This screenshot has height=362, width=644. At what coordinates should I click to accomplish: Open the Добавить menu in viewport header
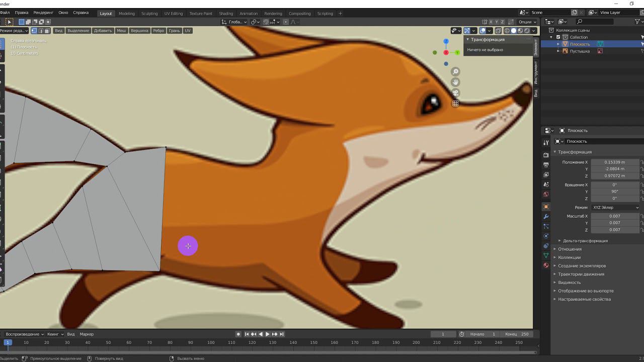point(103,31)
